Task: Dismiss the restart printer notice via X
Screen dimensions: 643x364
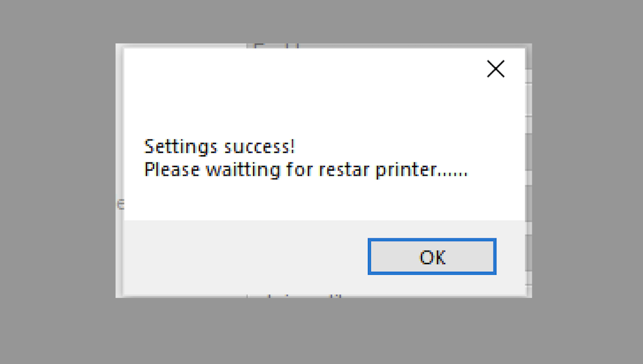Action: [x=495, y=69]
